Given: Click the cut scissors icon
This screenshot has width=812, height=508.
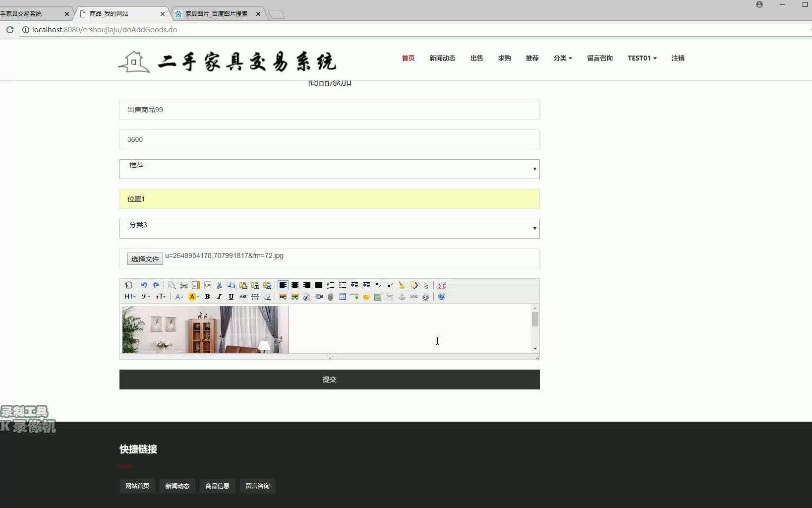Looking at the screenshot, I should [x=219, y=285].
